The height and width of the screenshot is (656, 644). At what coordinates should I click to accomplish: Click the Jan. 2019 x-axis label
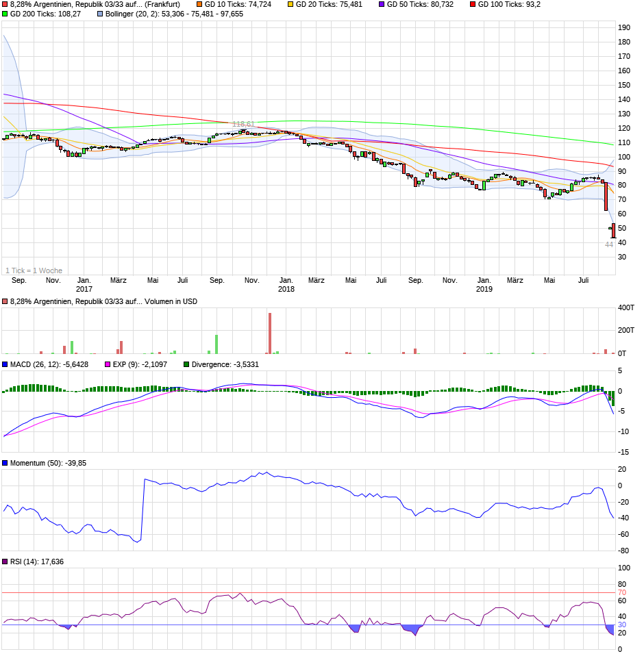[x=484, y=284]
